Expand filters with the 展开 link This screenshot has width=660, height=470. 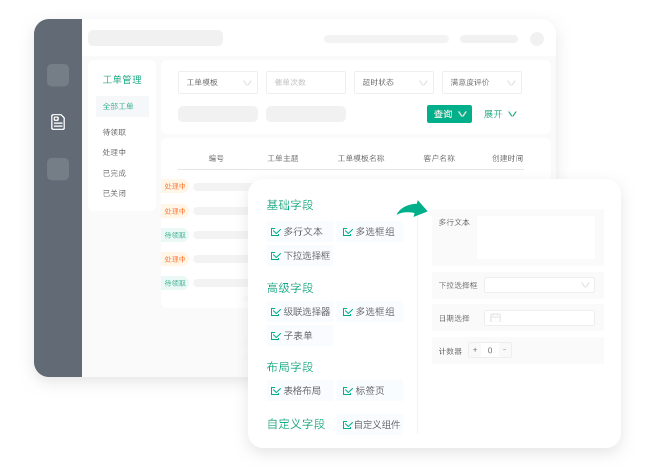pyautogui.click(x=499, y=114)
